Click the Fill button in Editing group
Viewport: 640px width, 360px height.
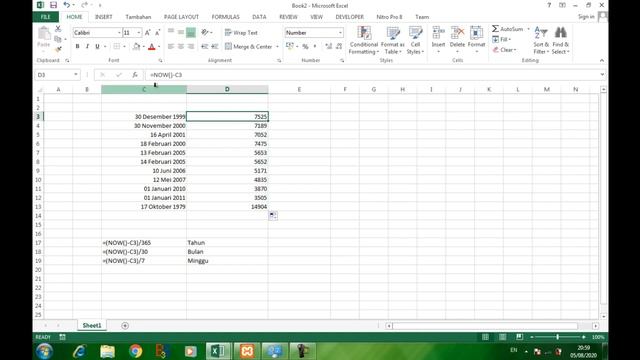[502, 39]
